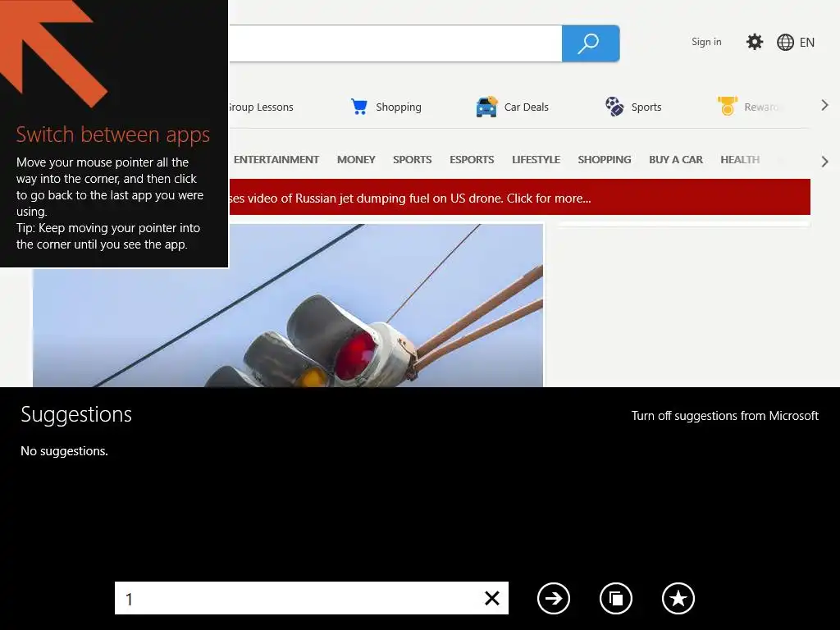
Task: Open the Tabs button in bottom bar
Action: pos(615,598)
